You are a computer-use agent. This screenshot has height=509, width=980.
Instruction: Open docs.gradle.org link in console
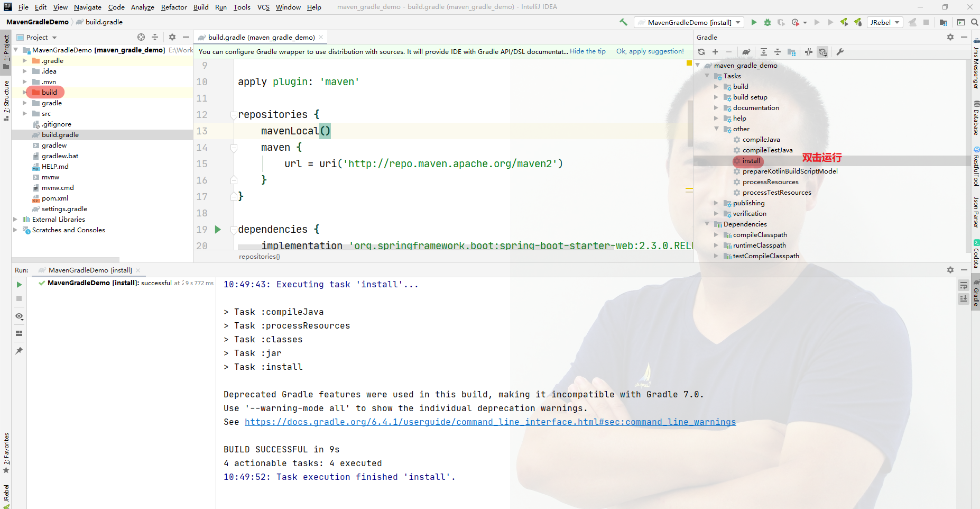[490, 422]
